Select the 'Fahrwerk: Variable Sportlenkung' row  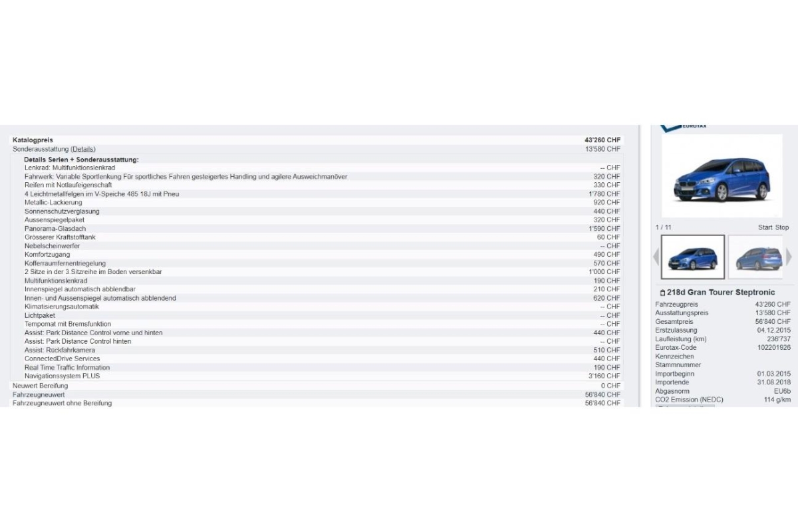(x=317, y=177)
